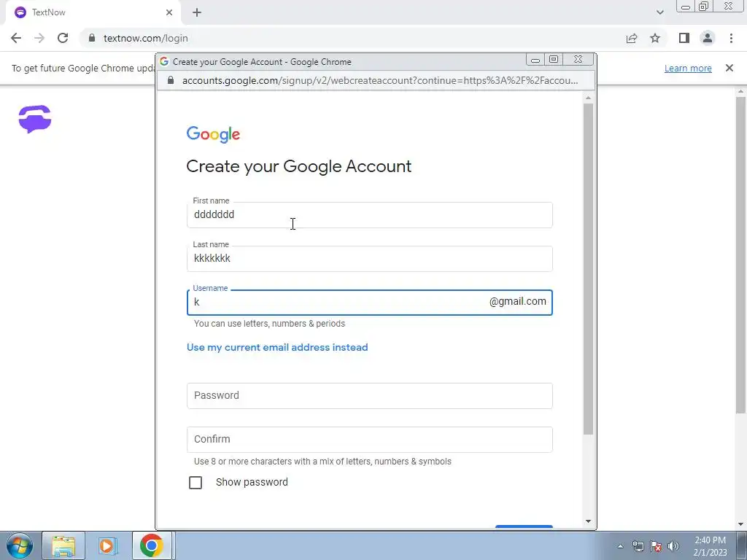The image size is (747, 560).
Task: Maximize the Google Account popup window
Action: coord(554,60)
